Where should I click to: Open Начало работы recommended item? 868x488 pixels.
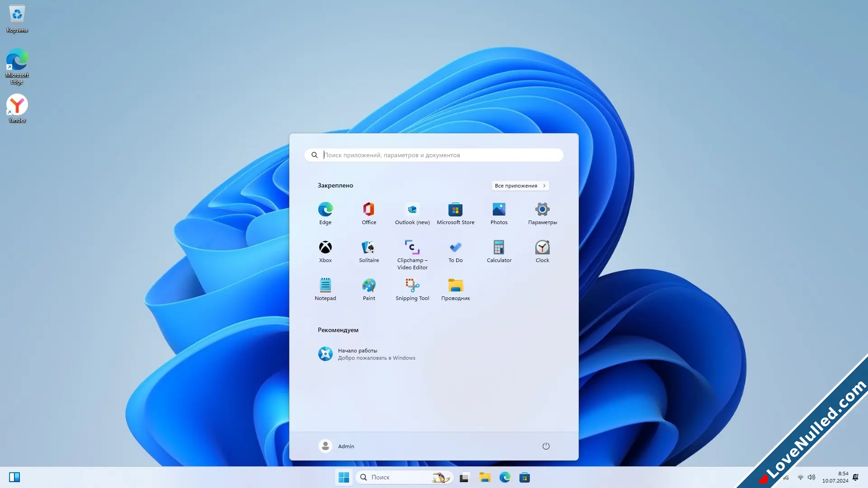(367, 354)
